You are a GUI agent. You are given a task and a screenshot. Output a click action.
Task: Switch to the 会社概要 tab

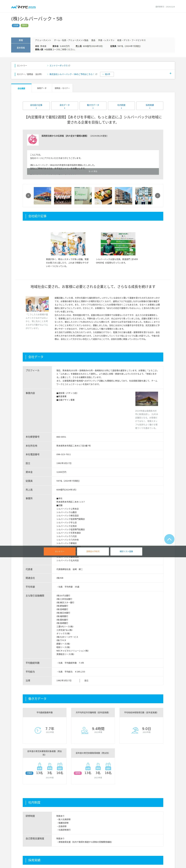click(21, 88)
